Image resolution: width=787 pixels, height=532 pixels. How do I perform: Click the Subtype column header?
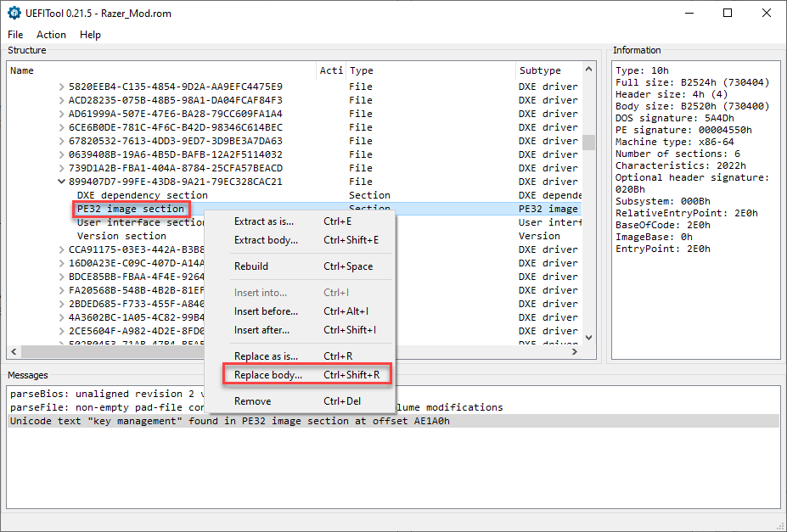[x=548, y=70]
